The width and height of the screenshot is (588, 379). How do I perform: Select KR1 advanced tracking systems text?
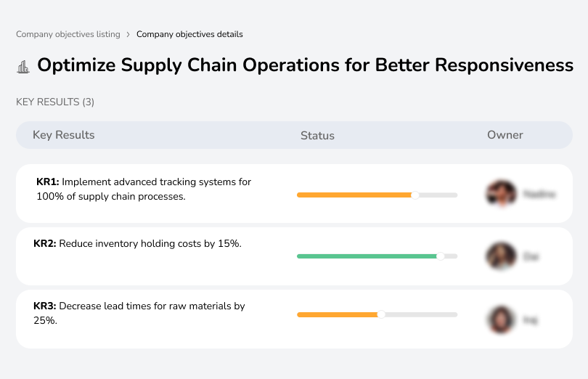point(144,189)
